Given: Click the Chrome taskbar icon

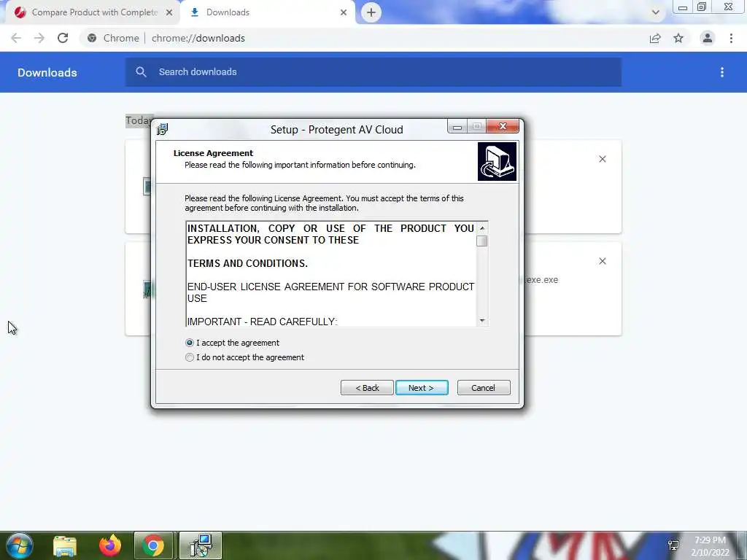Looking at the screenshot, I should [x=153, y=545].
